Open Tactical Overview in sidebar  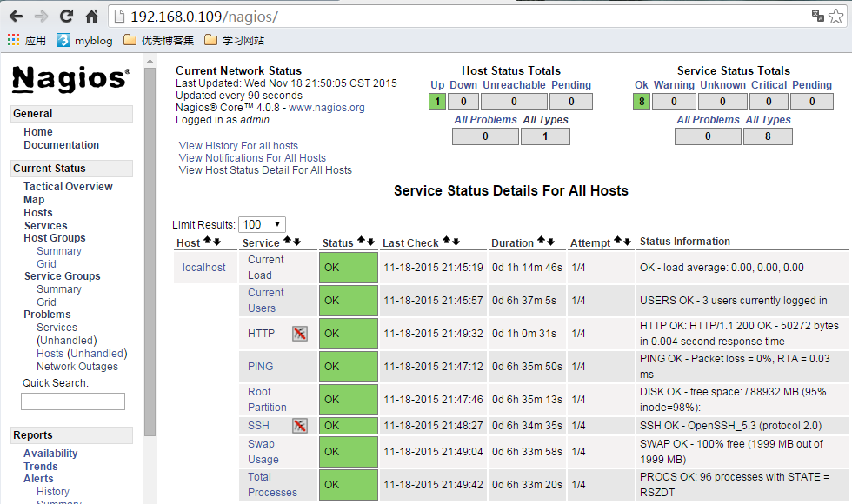point(68,186)
